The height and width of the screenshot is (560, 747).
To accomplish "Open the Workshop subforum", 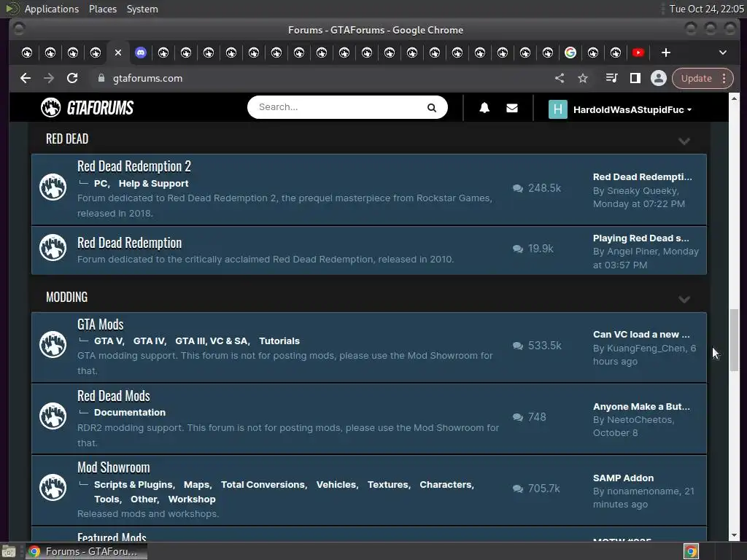I will [x=192, y=499].
